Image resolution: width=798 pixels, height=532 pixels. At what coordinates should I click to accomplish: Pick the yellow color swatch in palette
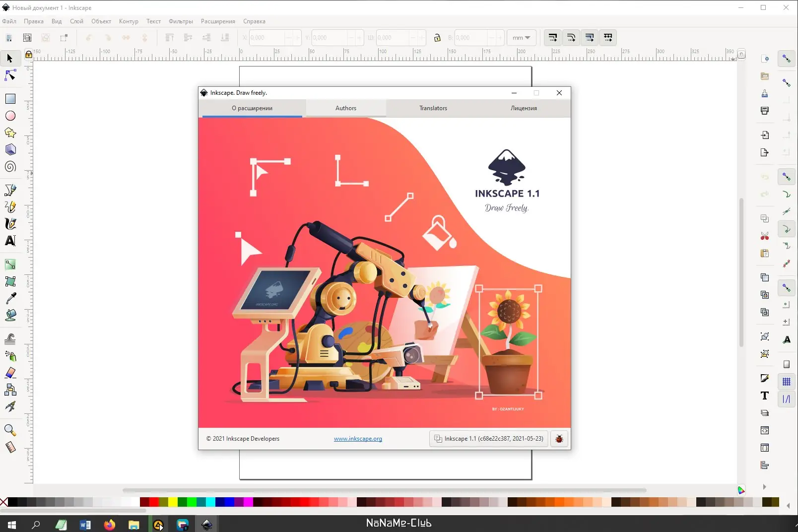click(x=173, y=502)
